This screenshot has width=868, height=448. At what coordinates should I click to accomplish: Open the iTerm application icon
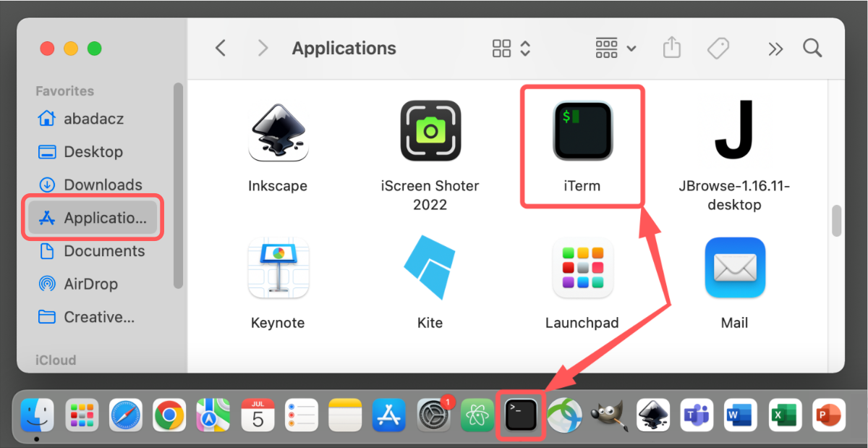582,131
